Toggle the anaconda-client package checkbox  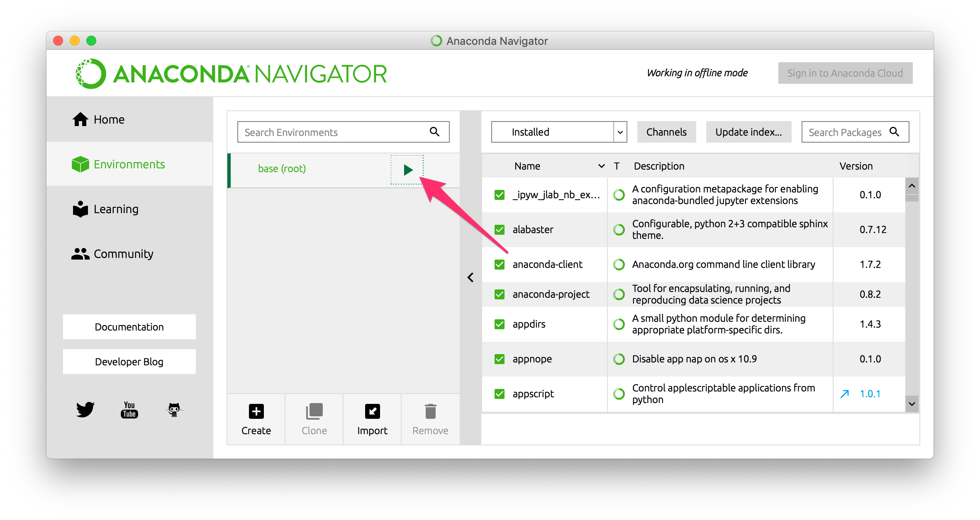pos(500,264)
